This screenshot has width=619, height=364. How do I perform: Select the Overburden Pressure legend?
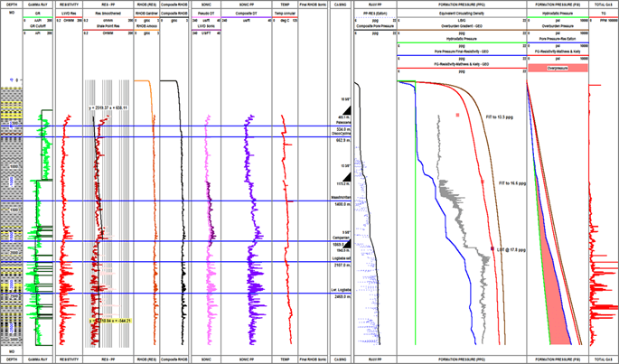558,26
